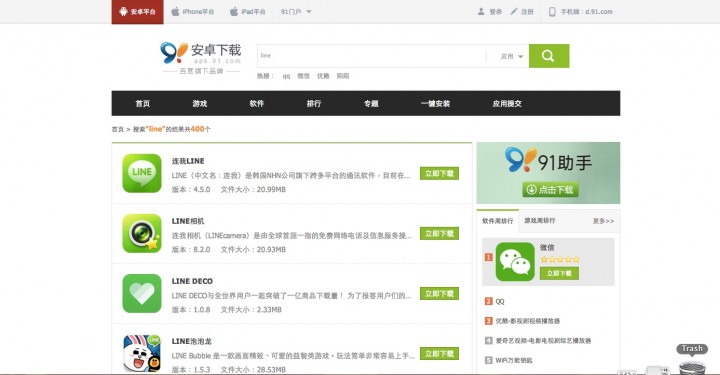The image size is (720, 375).
Task: Open 软件 in the nav bar
Action: [x=257, y=103]
